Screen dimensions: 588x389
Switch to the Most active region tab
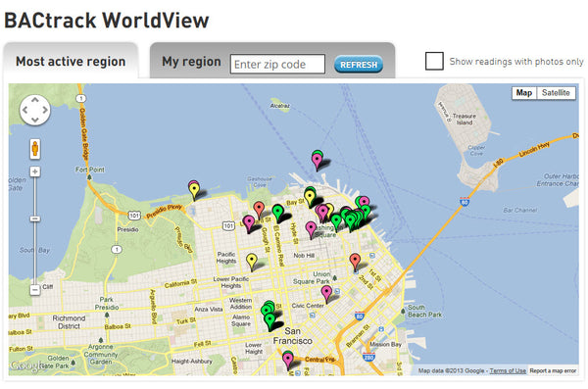point(71,61)
